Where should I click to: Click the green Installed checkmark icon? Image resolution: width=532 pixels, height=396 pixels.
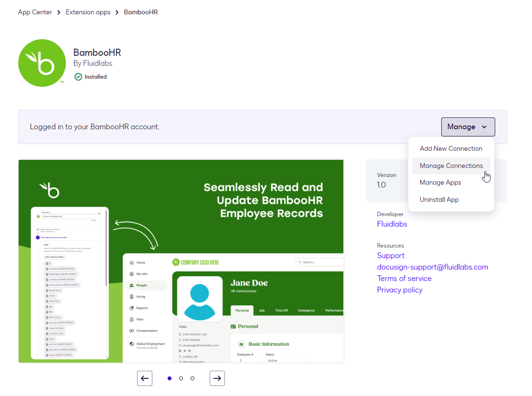[x=78, y=77]
